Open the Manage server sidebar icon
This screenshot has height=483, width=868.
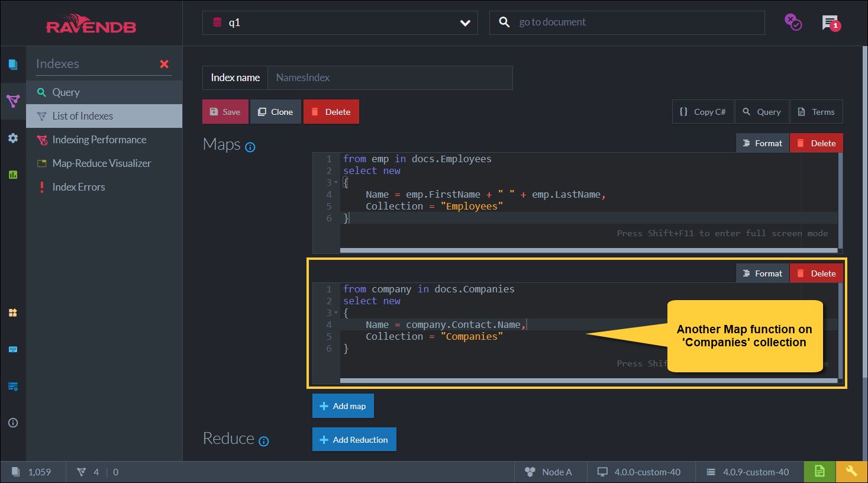point(13,349)
